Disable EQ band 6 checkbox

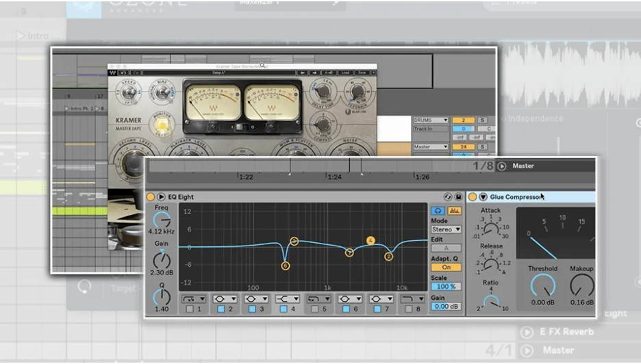346,309
